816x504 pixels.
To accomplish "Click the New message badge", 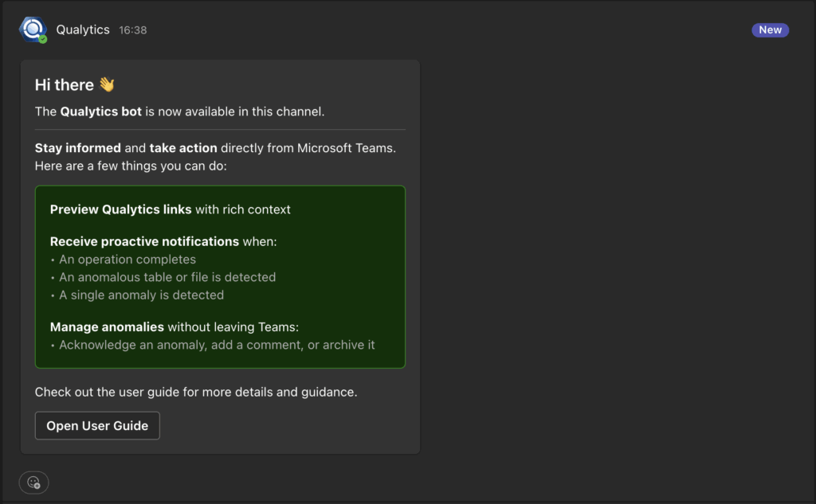I will (x=770, y=30).
